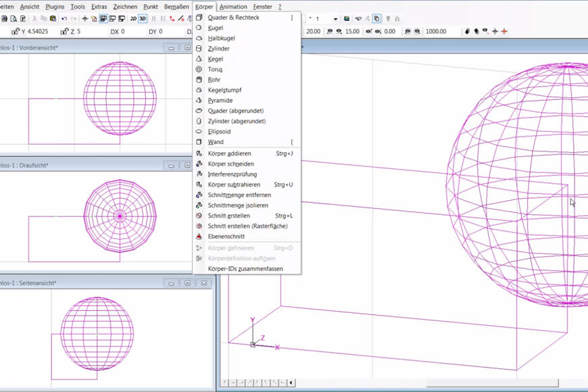Viewport: 588px width, 392px height.
Task: Click the layer color icon beside the dropdown
Action: click(347, 19)
